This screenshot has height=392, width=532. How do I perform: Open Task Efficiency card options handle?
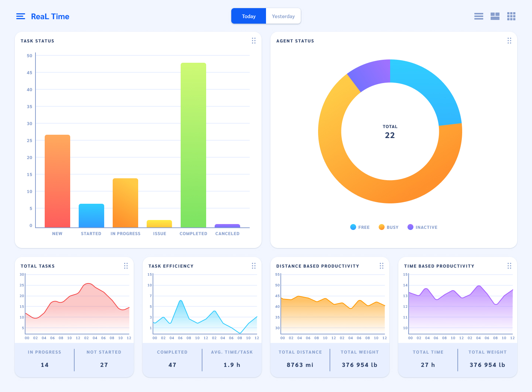[254, 266]
